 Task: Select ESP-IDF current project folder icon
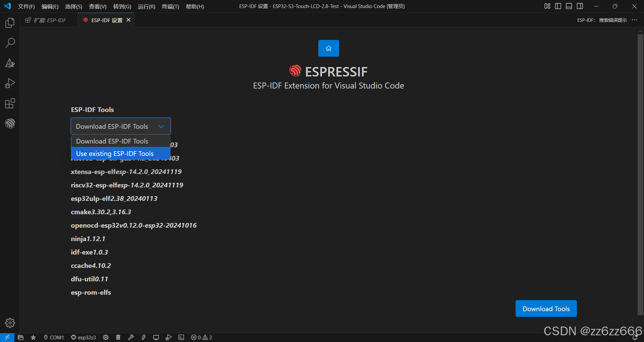click(21, 337)
